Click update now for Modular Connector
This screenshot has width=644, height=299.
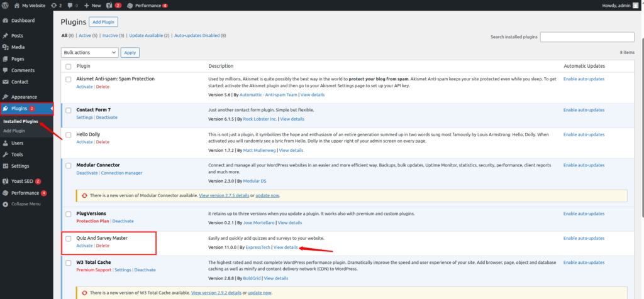[267, 195]
